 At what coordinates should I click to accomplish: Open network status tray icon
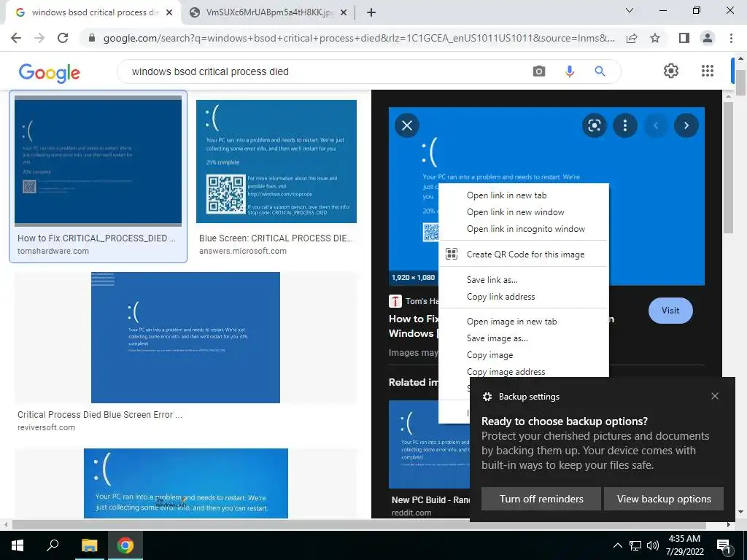[x=635, y=545]
